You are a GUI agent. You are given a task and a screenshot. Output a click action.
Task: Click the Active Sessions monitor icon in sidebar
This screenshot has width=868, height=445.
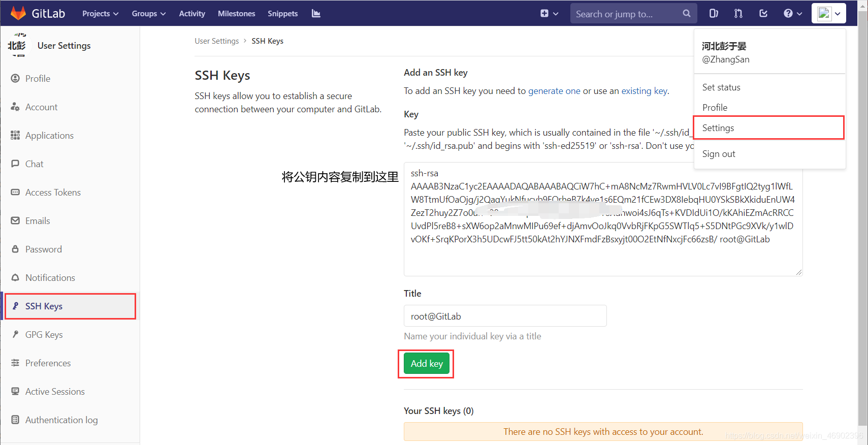click(x=15, y=391)
